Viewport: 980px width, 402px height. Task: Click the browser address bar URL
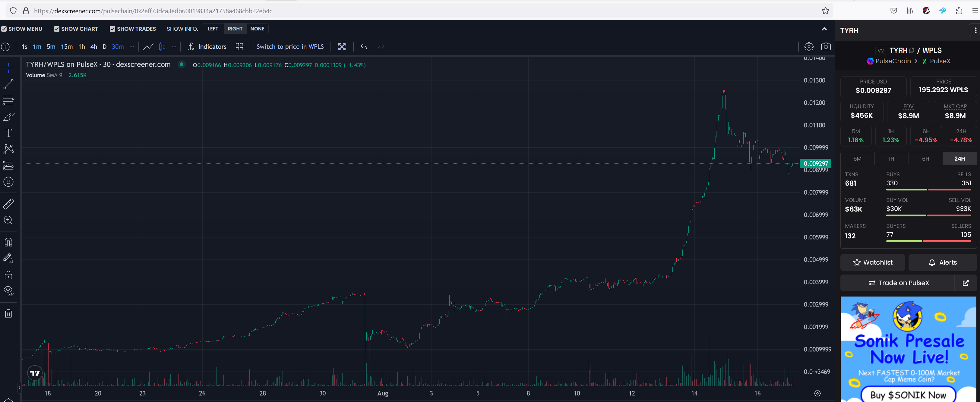point(153,11)
